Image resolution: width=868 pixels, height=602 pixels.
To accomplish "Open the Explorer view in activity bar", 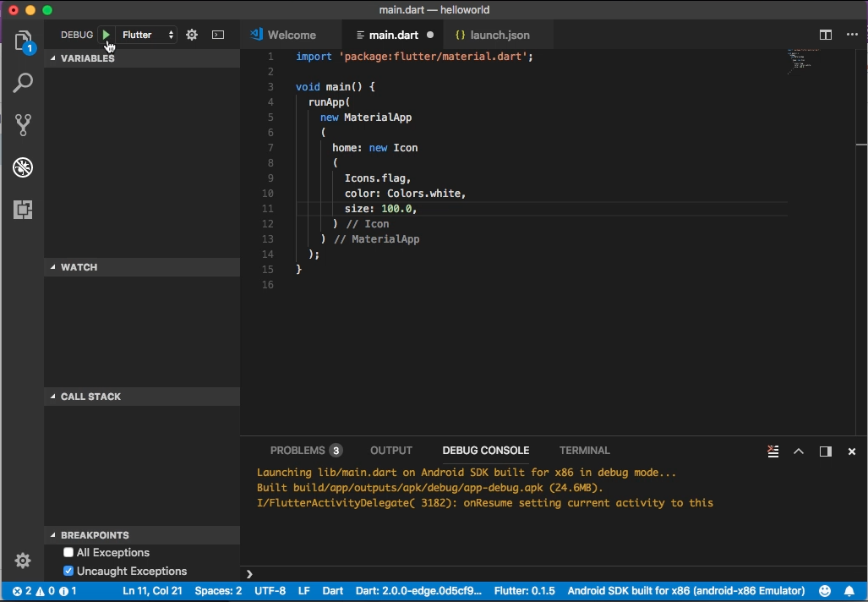I will point(23,41).
